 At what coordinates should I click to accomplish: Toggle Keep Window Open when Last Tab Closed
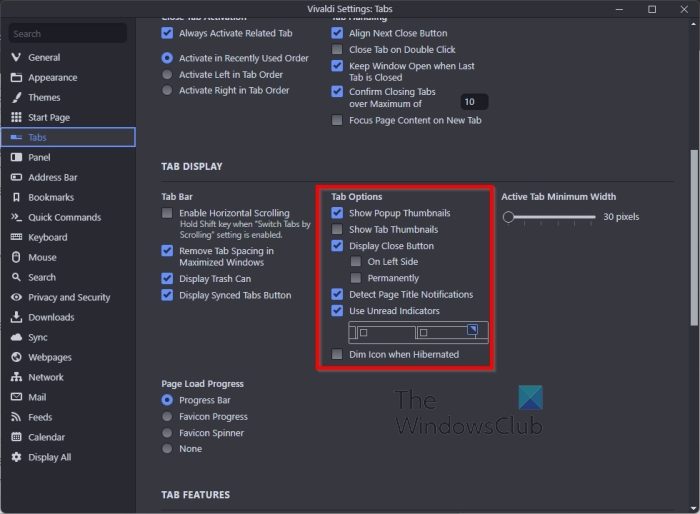pos(337,66)
